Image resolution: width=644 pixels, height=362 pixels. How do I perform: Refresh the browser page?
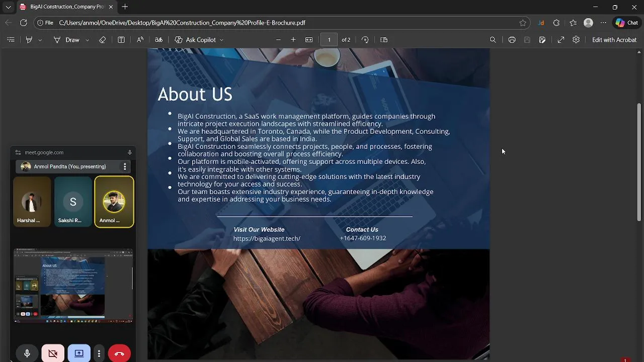point(23,23)
